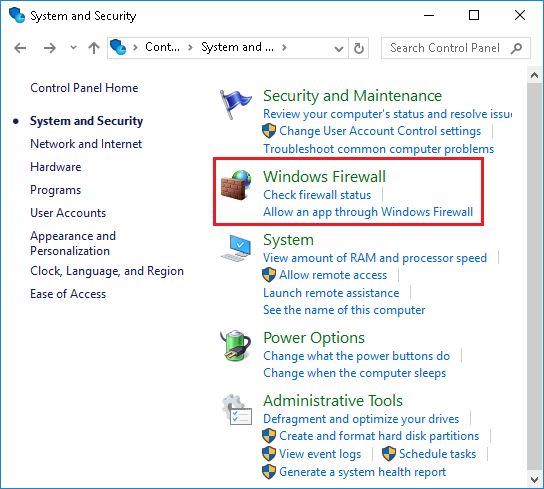Viewport: 544px width, 489px height.
Task: Click Check firewall status link
Action: 317,195
